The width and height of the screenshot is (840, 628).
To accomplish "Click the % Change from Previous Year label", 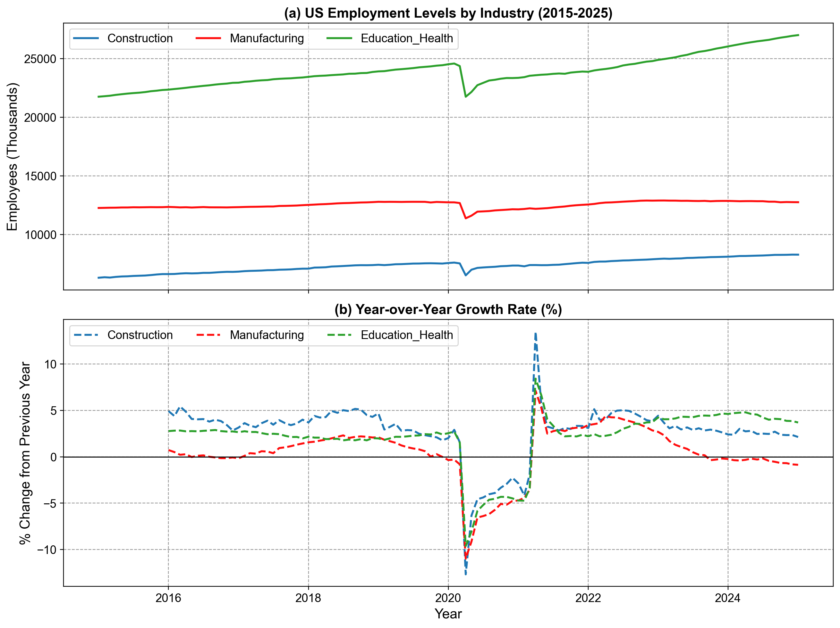I will [25, 453].
